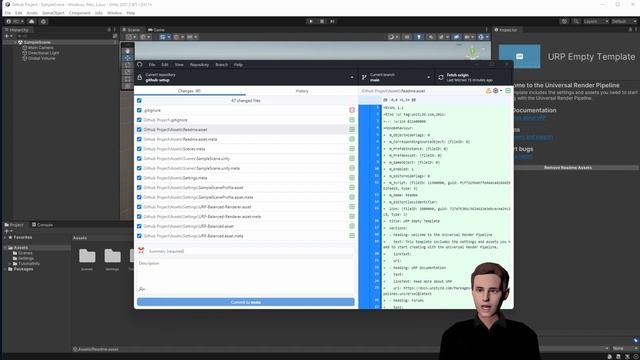640x360 pixels.
Task: Click the Unity toolbar settings gear icon
Action: [x=43, y=21]
